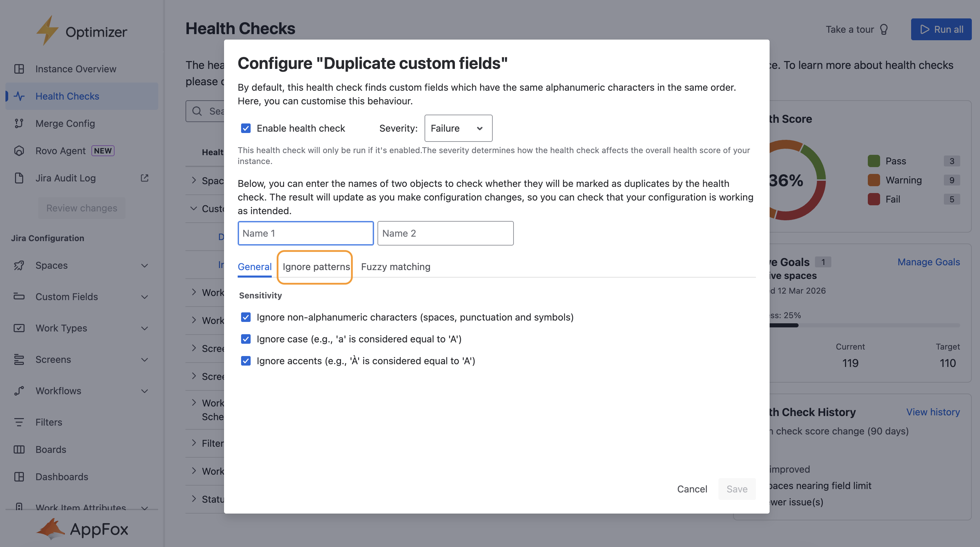Click the Instance Overview sidebar icon
Screen dimensions: 980x547
19,69
